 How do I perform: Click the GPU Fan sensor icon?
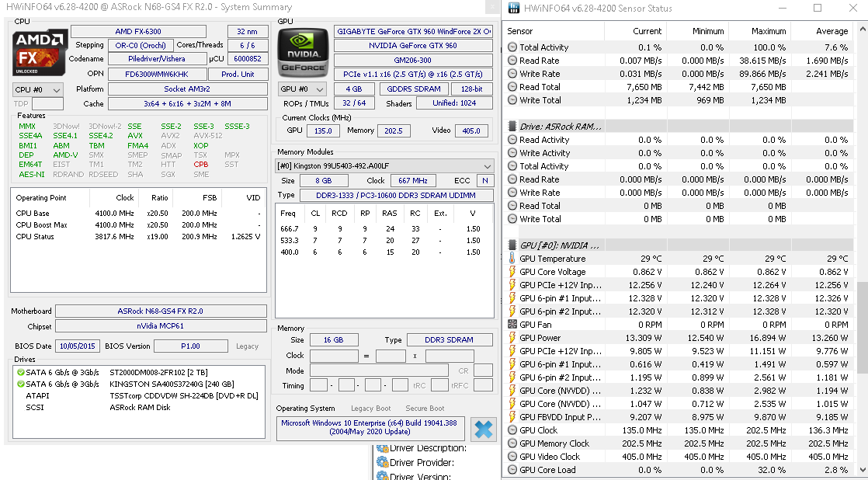(x=512, y=325)
